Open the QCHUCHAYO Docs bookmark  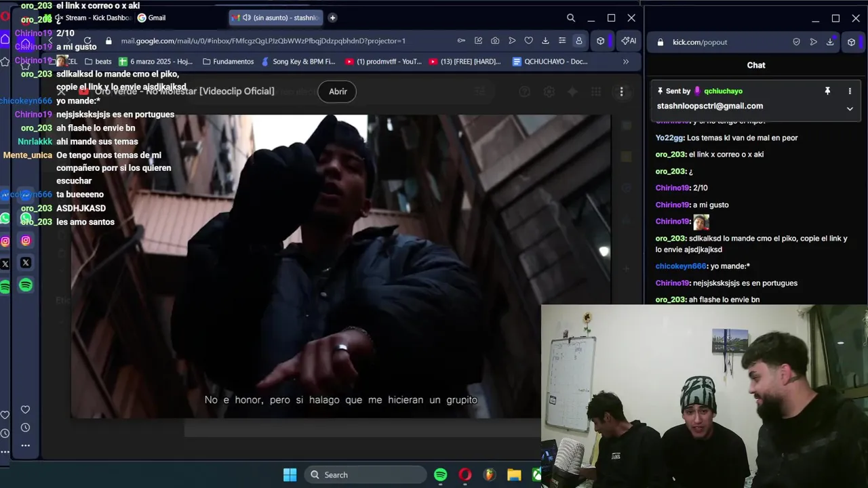tap(550, 62)
